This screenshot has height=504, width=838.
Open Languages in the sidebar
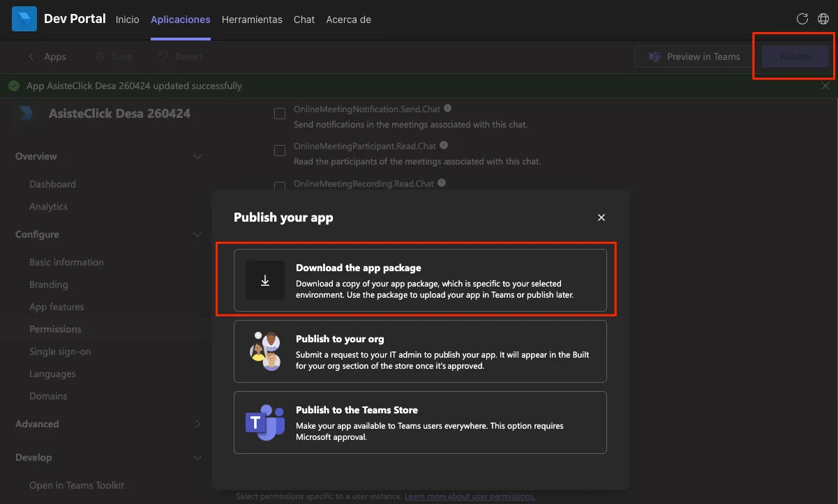click(x=52, y=374)
